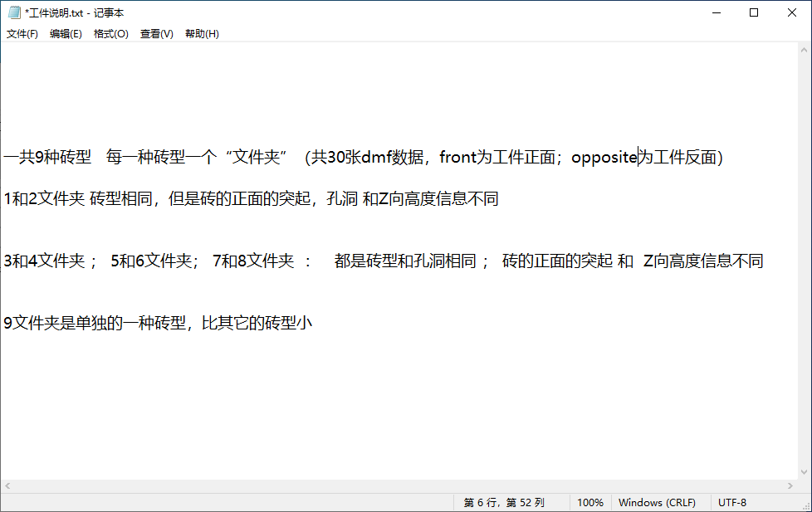This screenshot has height=512, width=812.
Task: Open the 查看(V) menu
Action: [x=156, y=34]
